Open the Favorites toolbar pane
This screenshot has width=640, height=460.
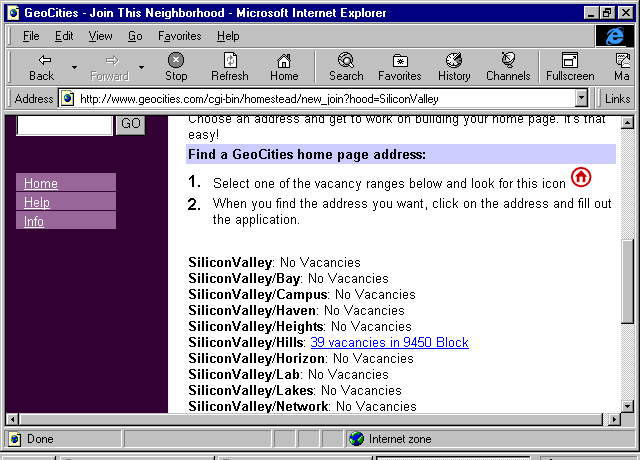point(400,67)
